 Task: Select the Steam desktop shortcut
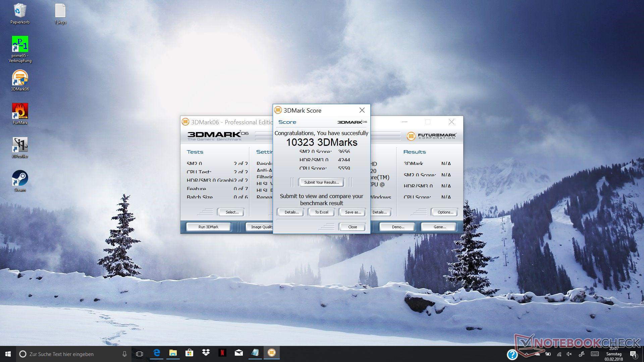coord(20,181)
